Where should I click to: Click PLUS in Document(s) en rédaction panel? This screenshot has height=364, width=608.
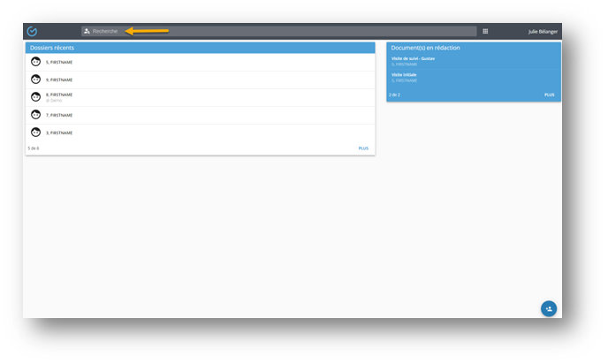pos(549,95)
